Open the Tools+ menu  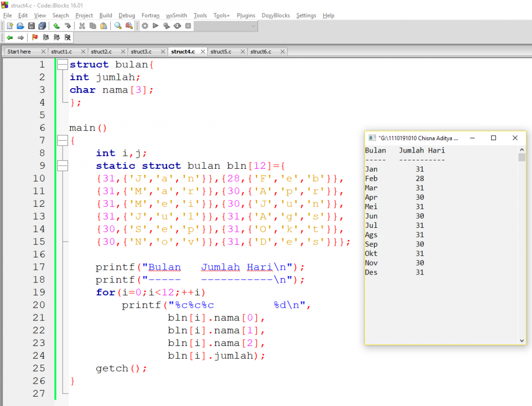222,15
